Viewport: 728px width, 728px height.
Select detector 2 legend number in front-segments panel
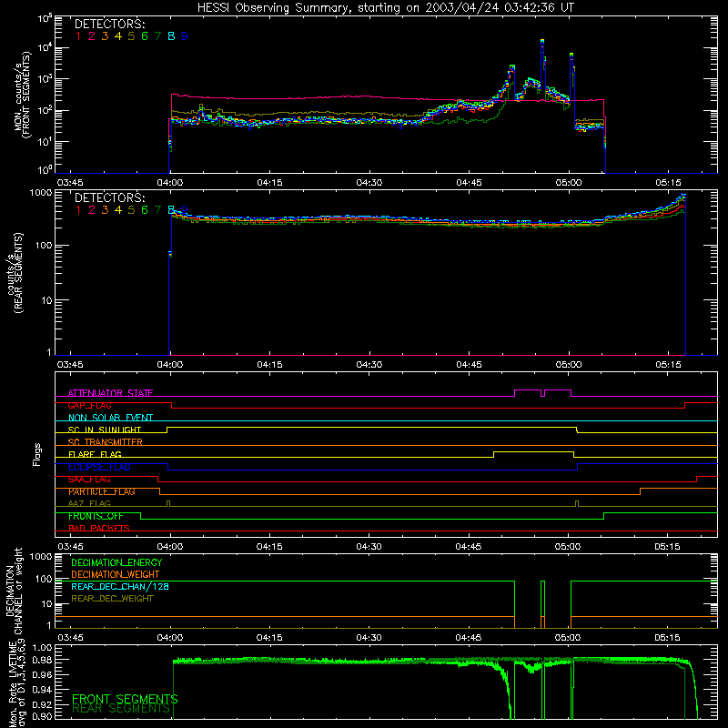pos(92,36)
